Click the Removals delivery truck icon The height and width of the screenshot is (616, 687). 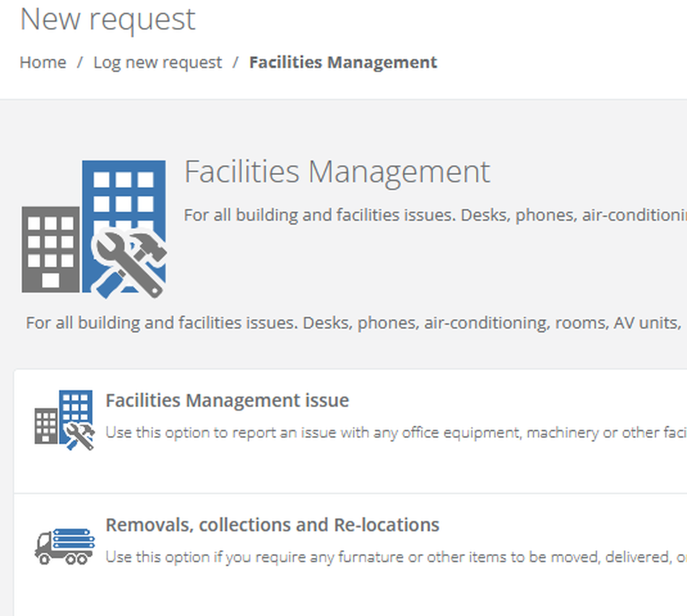coord(65,546)
